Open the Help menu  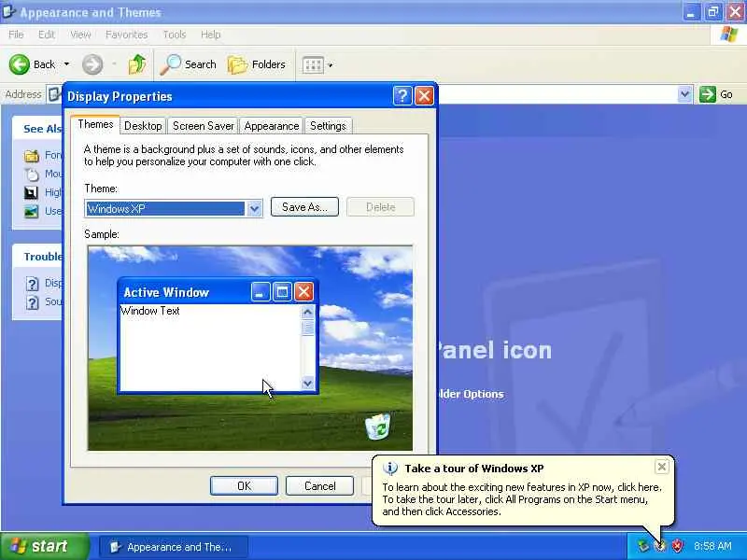(x=210, y=35)
